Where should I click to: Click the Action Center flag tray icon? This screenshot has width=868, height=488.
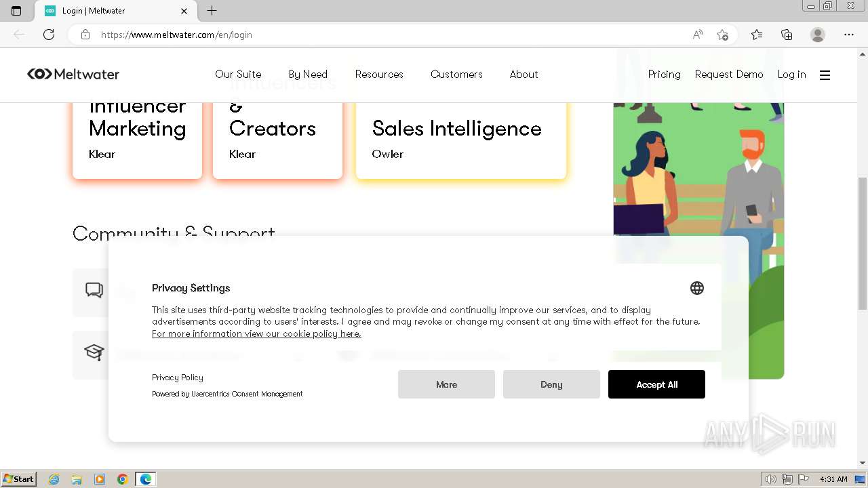click(804, 479)
